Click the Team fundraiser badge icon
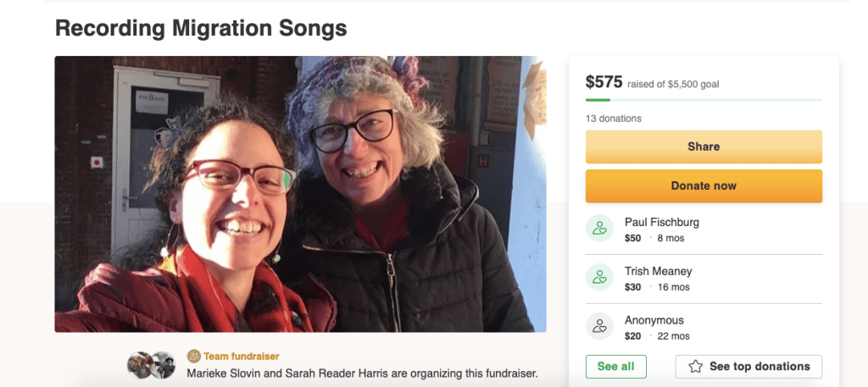Screen dimensions: 868x387 tap(193, 357)
